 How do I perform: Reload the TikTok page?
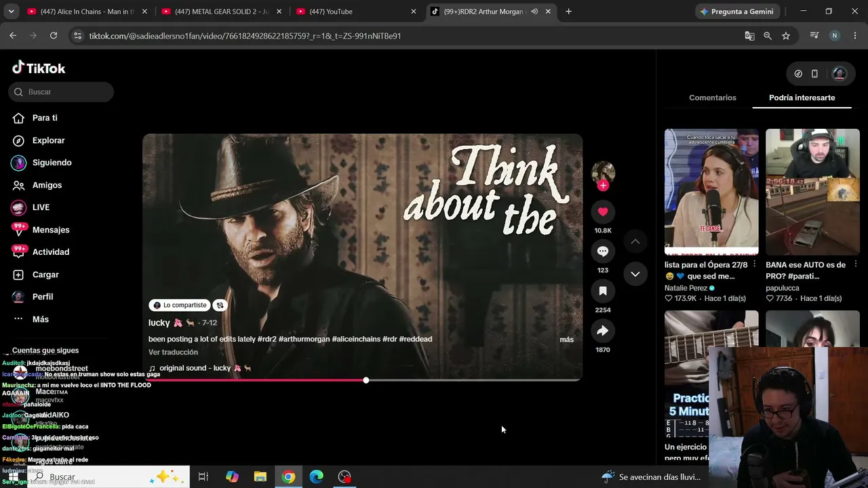click(54, 36)
